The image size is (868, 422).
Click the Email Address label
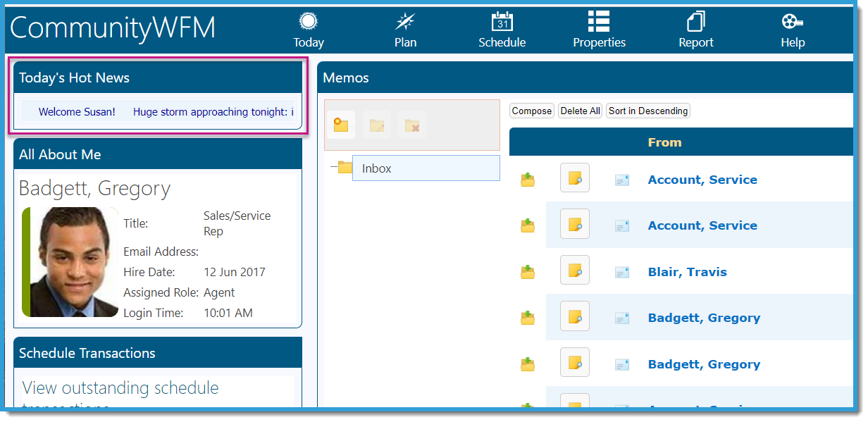(161, 252)
